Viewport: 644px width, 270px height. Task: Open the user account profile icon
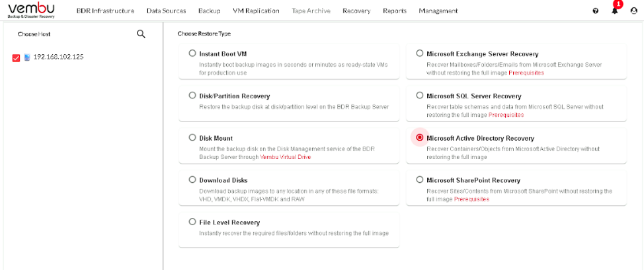click(x=633, y=11)
